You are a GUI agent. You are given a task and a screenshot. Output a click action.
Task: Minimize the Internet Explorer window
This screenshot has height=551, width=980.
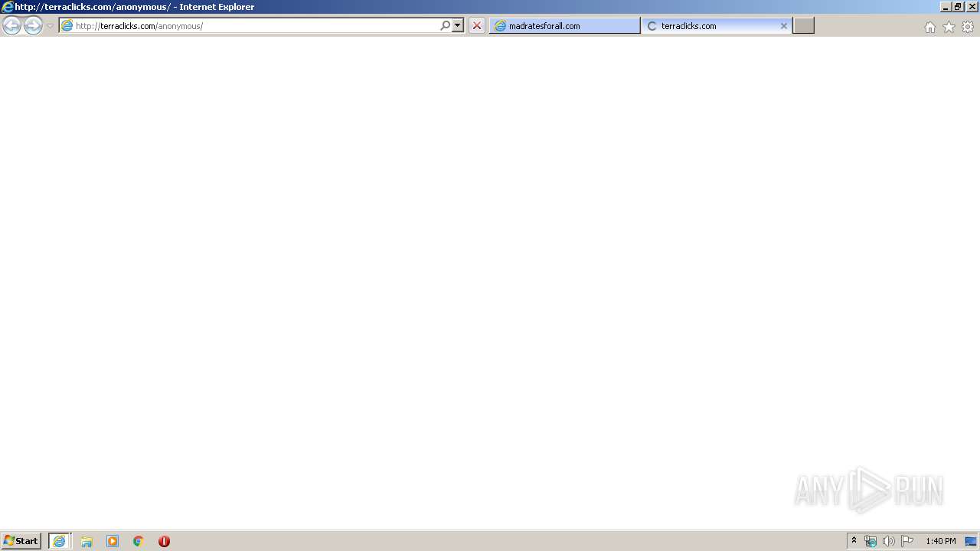click(x=946, y=7)
